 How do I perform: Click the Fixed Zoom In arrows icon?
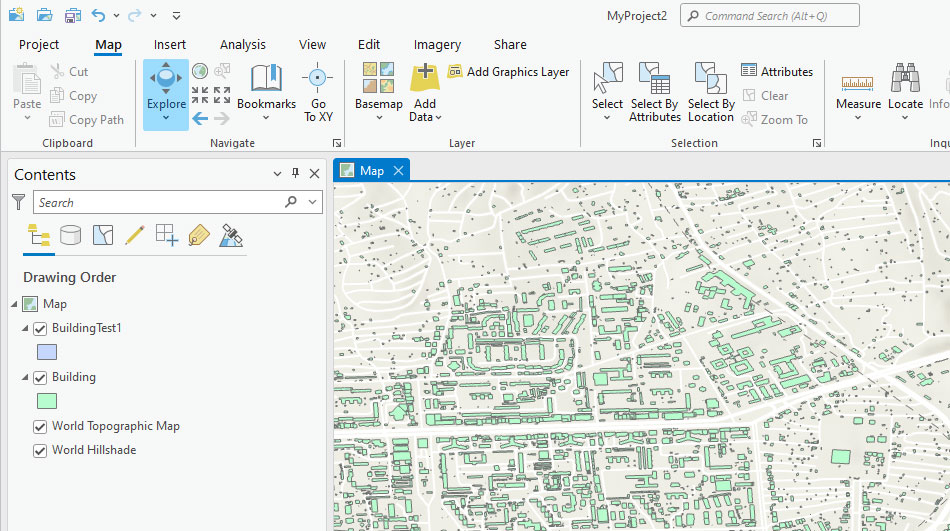pos(200,95)
